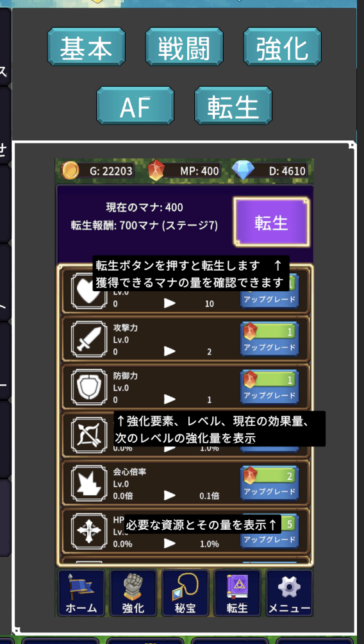364x644 pixels.
Task: Click the critical multiplier burst icon
Action: coord(89,483)
